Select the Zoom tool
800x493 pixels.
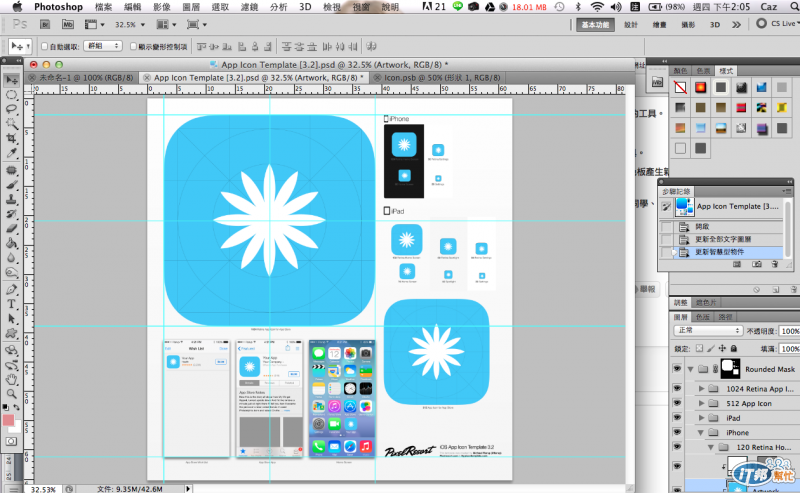point(11,393)
